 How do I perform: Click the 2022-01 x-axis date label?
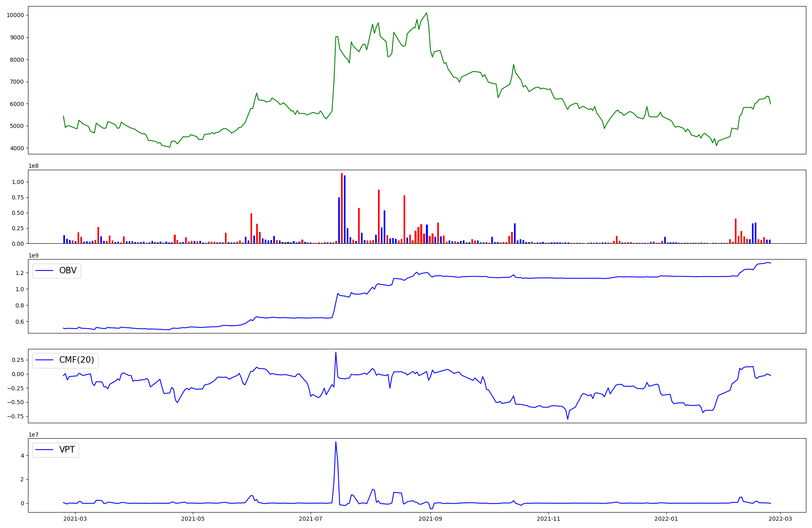(x=666, y=518)
